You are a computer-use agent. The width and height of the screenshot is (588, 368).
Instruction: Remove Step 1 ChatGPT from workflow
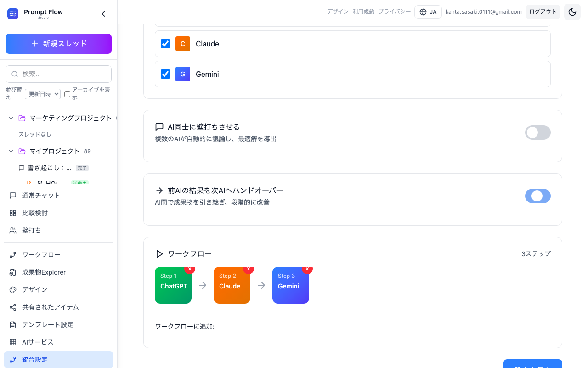tap(190, 269)
